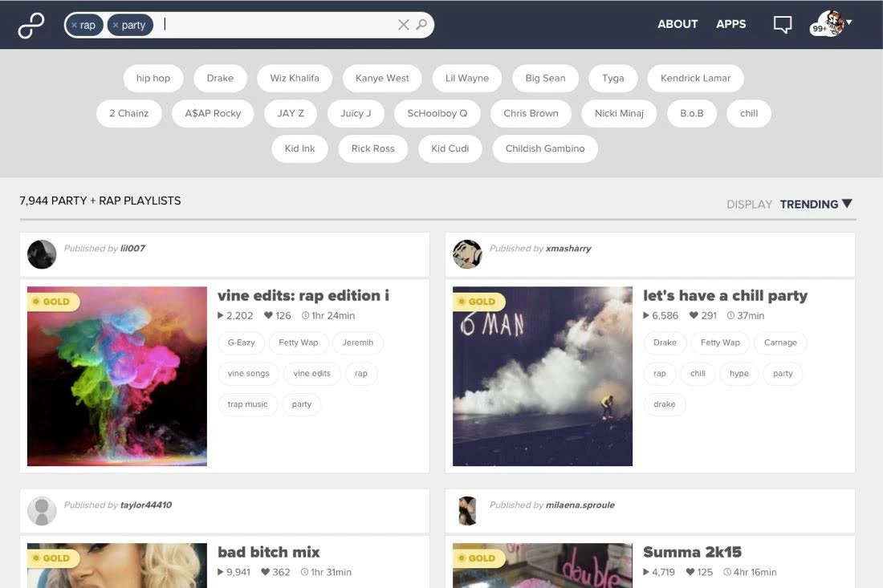Open the APPS page
Image resolution: width=883 pixels, height=588 pixels.
coord(731,24)
